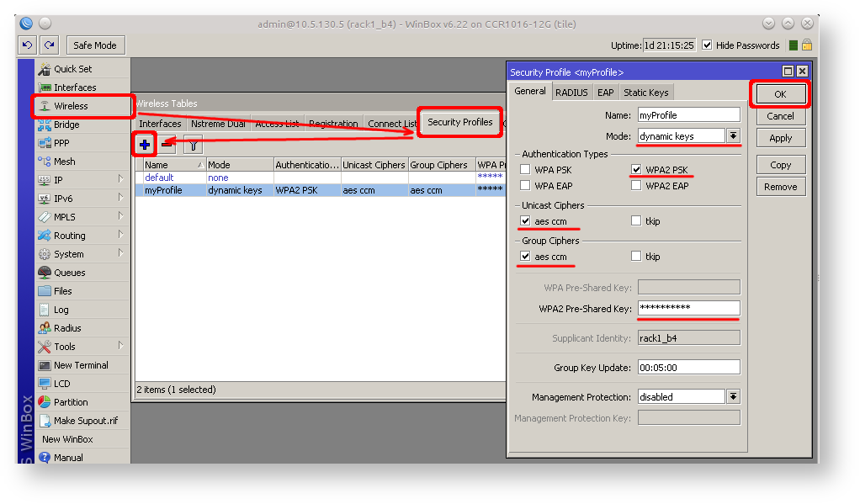Click the red minus remove button
Image resolution: width=860 pixels, height=504 pixels.
[167, 145]
